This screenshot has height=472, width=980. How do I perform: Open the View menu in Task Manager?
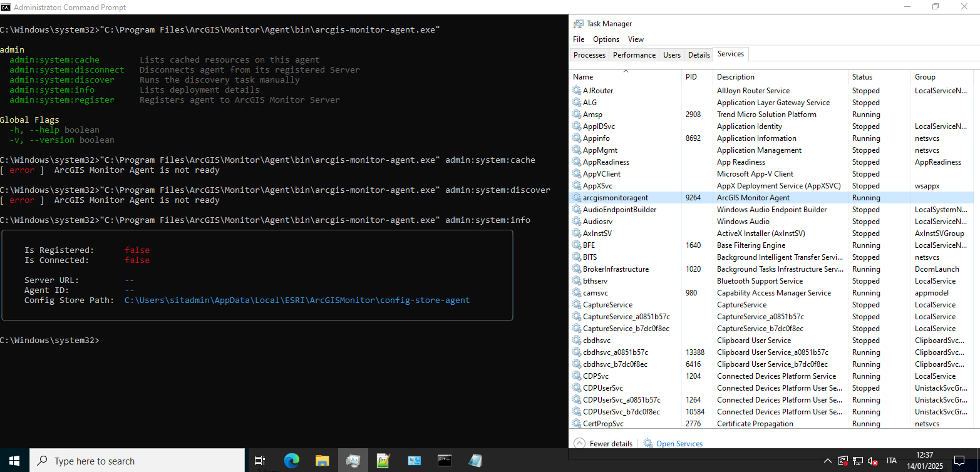[636, 39]
